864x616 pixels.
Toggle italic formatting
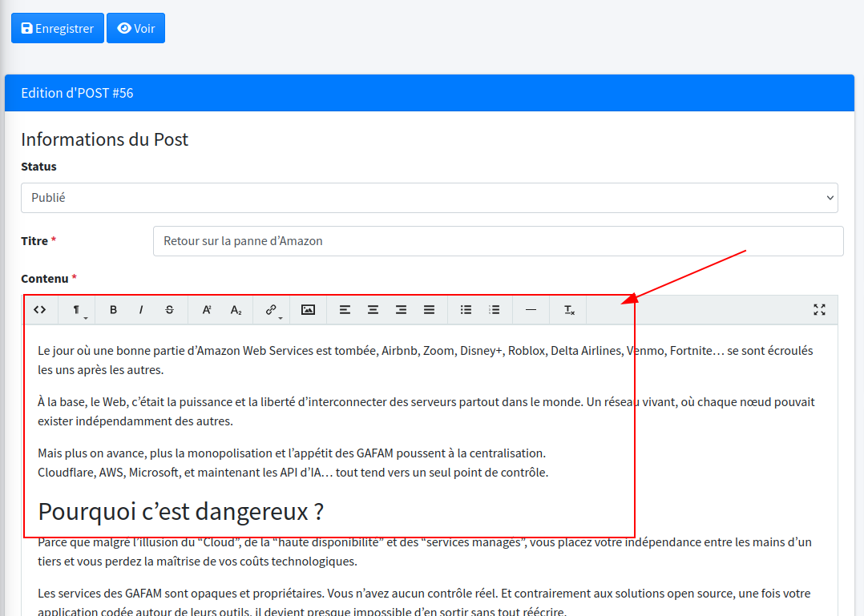(x=141, y=310)
